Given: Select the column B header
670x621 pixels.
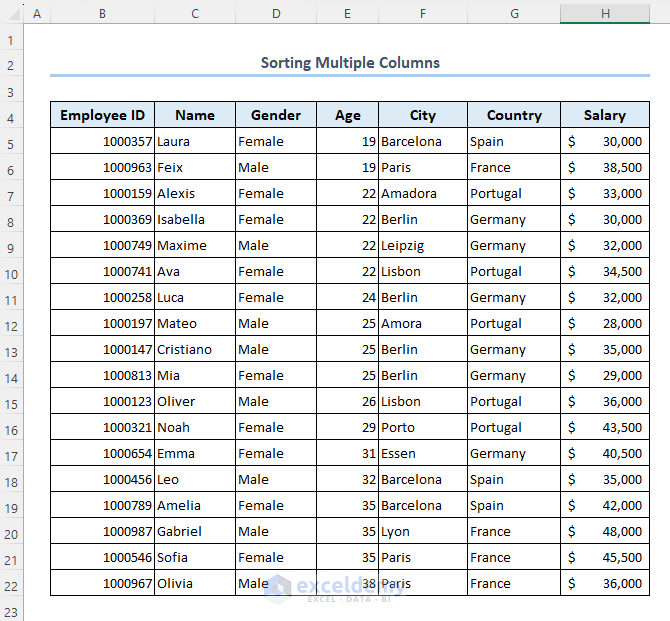Looking at the screenshot, I should [102, 14].
